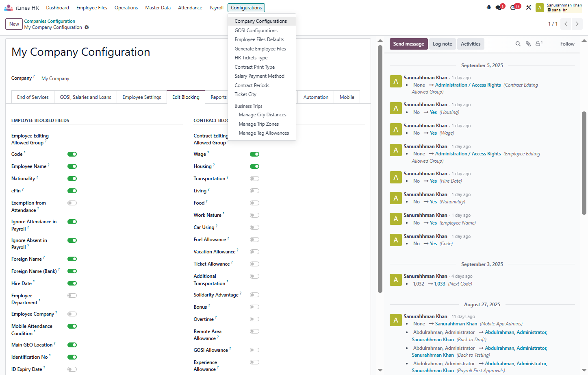
Task: Click the help mark beside the Company label
Action: tap(34, 76)
